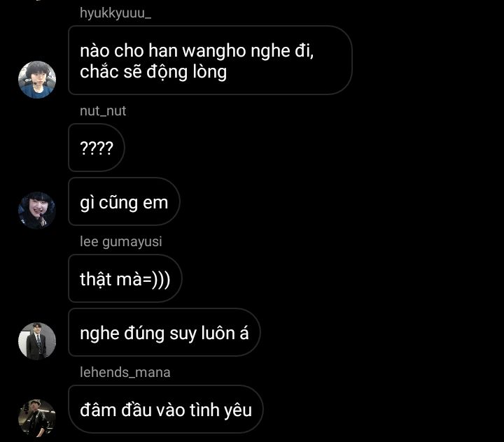The width and height of the screenshot is (504, 442).
Task: Tap the 'thật mà=)))' message bubble
Action: pyautogui.click(x=125, y=278)
